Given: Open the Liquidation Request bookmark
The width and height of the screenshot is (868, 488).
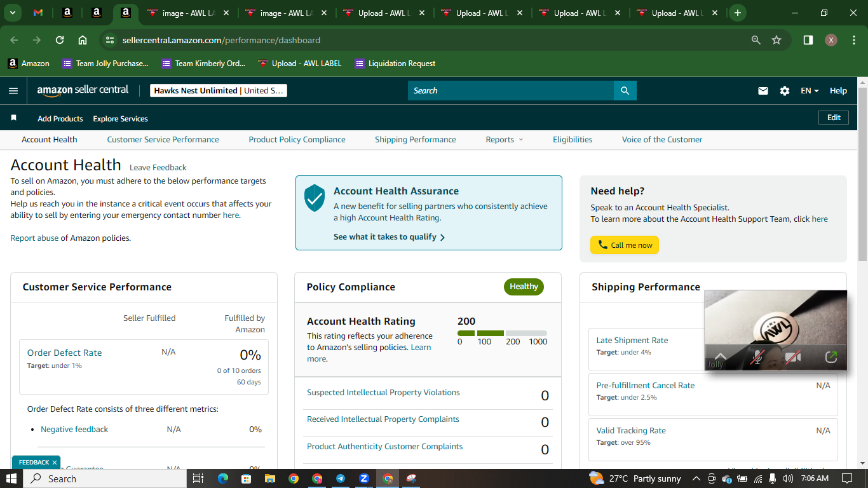Looking at the screenshot, I should 395,64.
